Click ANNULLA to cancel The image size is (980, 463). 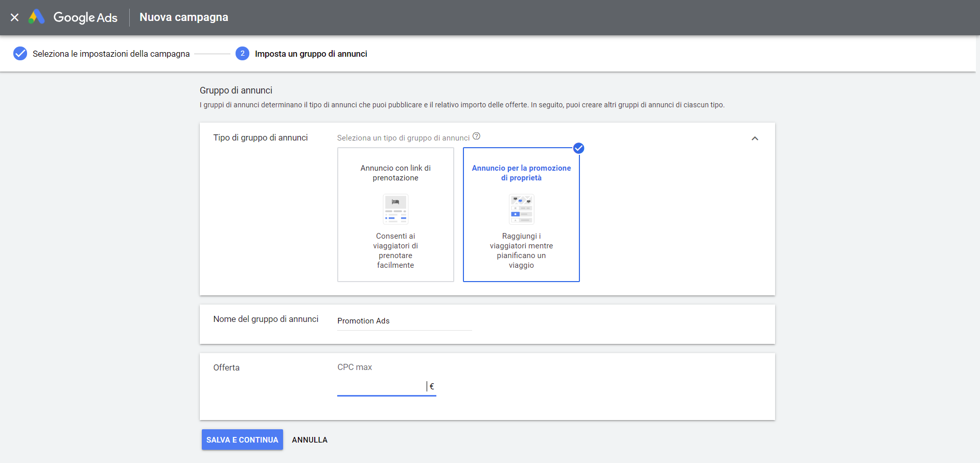tap(310, 439)
